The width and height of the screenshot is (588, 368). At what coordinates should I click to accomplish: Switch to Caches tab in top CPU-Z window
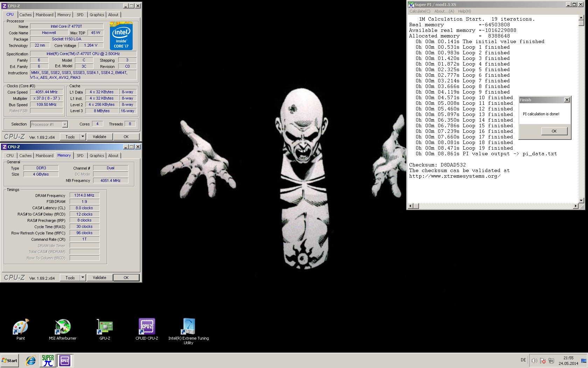click(x=26, y=15)
